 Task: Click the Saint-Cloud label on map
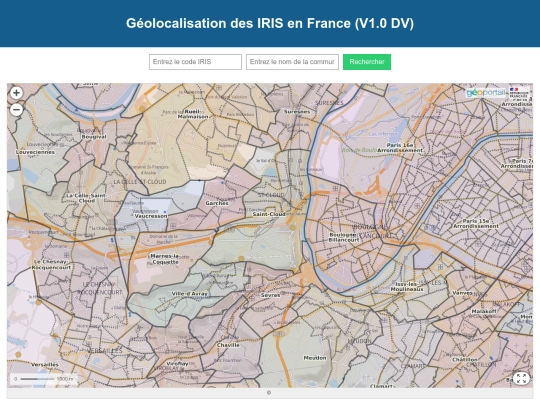point(269,214)
